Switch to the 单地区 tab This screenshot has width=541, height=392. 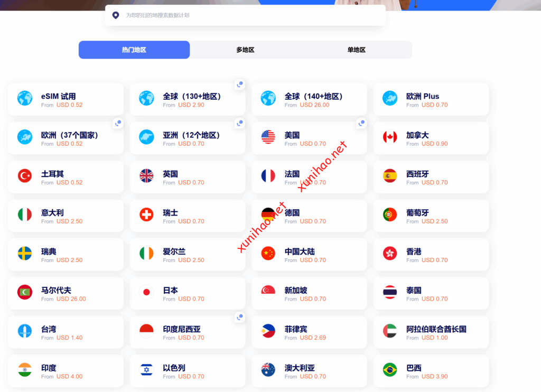(356, 50)
